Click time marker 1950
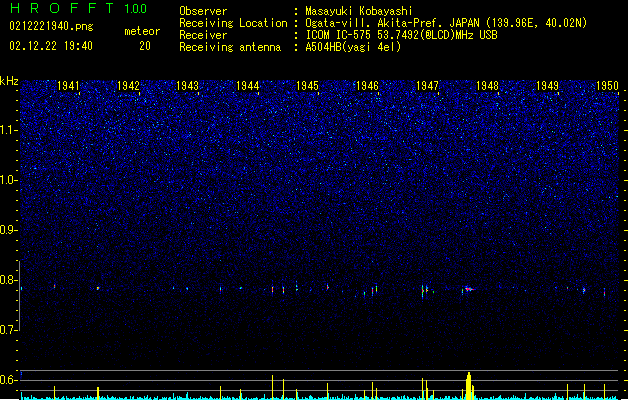This screenshot has height=400, width=629. click(x=607, y=85)
